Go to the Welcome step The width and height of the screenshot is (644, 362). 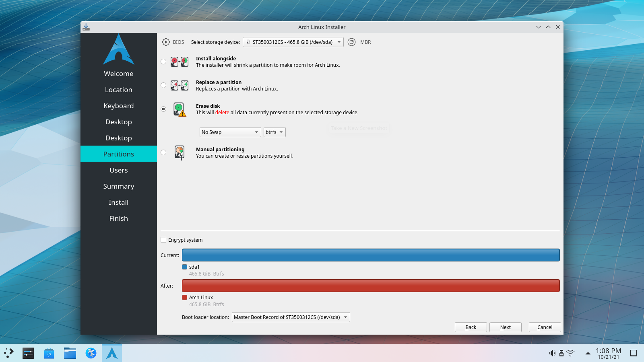pos(119,74)
